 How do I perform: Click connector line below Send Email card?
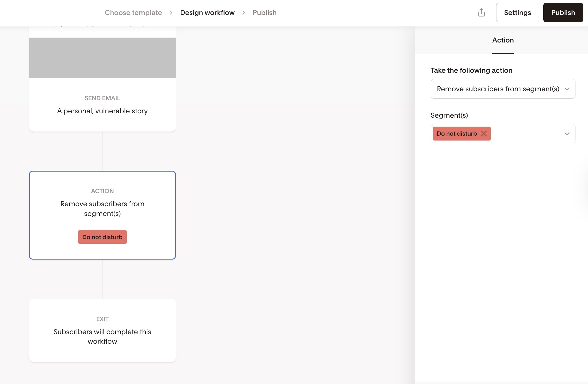click(x=102, y=151)
